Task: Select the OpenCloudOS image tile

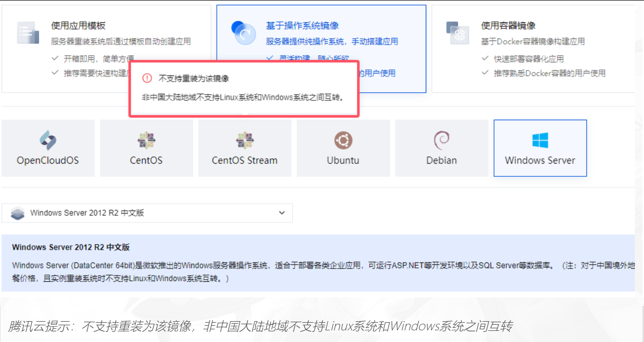Action: click(48, 148)
